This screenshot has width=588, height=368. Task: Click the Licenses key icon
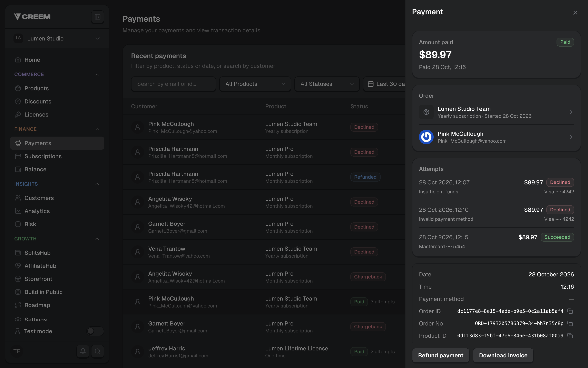click(x=18, y=115)
